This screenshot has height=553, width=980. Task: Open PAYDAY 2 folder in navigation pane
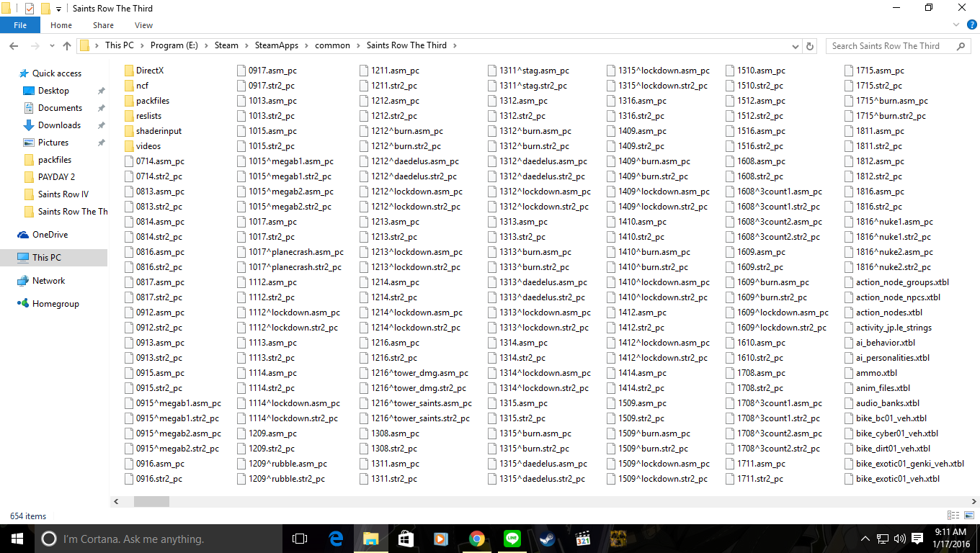click(x=56, y=177)
